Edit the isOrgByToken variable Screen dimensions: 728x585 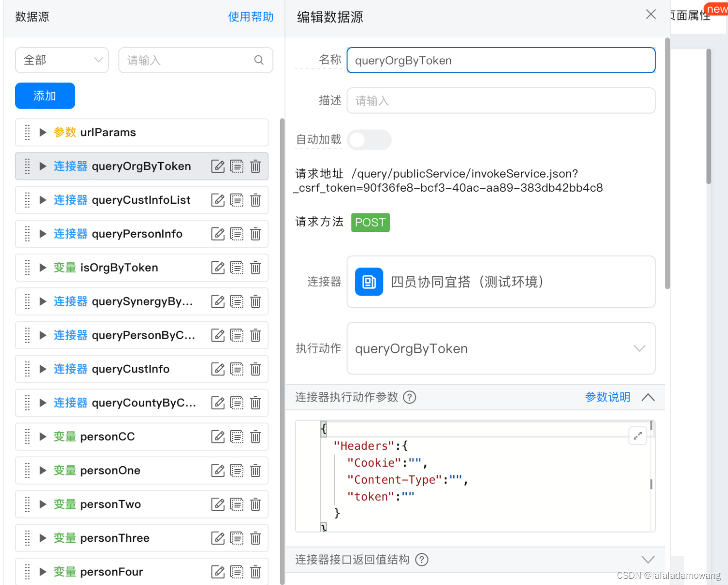[218, 268]
